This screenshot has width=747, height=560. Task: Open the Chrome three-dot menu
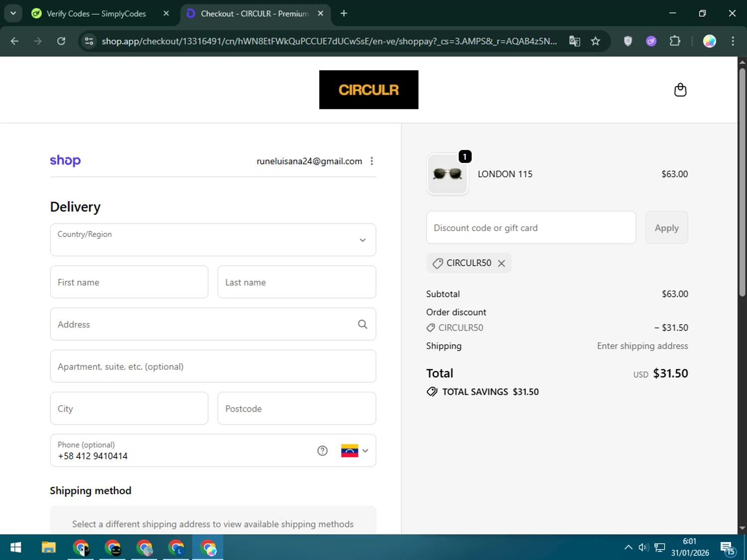click(733, 41)
